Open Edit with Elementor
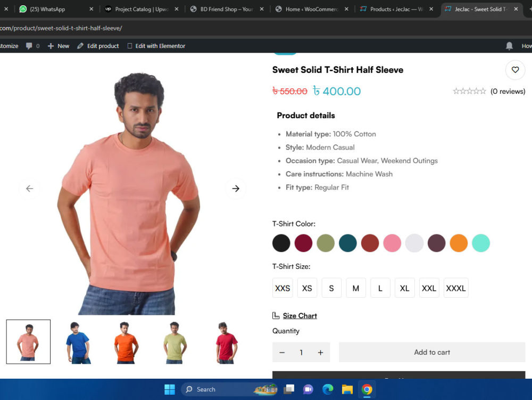 tap(156, 46)
